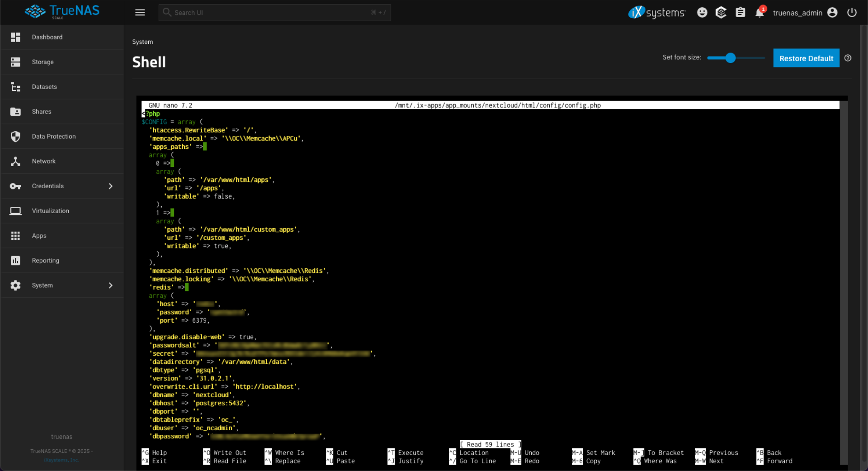
Task: Click the 'dbuser' => 'oc_ncadmin' line
Action: [x=193, y=428]
